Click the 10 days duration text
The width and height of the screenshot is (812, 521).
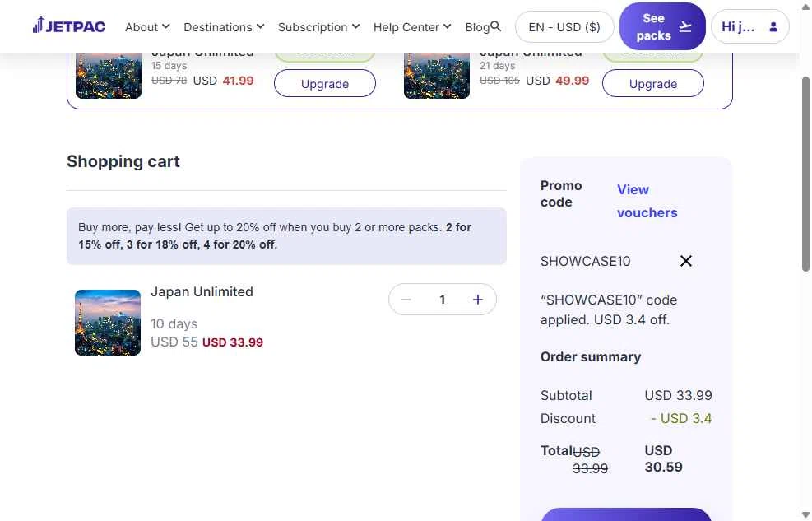click(x=174, y=323)
